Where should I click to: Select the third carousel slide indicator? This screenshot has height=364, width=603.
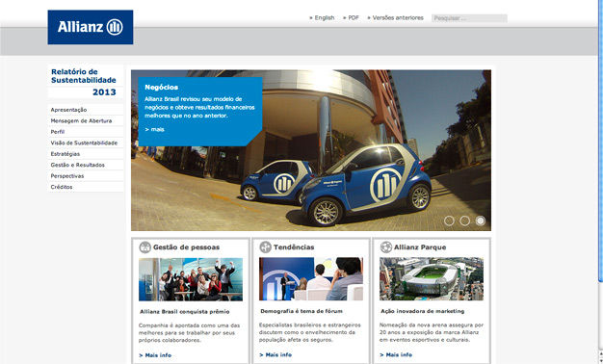(x=481, y=221)
